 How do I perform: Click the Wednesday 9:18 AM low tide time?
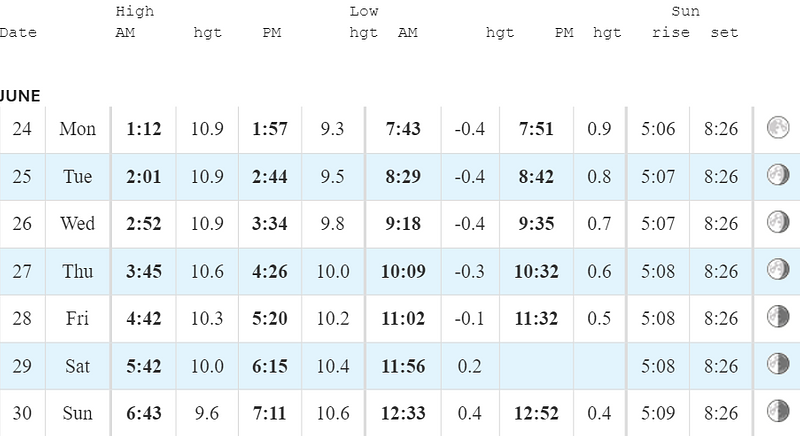[403, 224]
